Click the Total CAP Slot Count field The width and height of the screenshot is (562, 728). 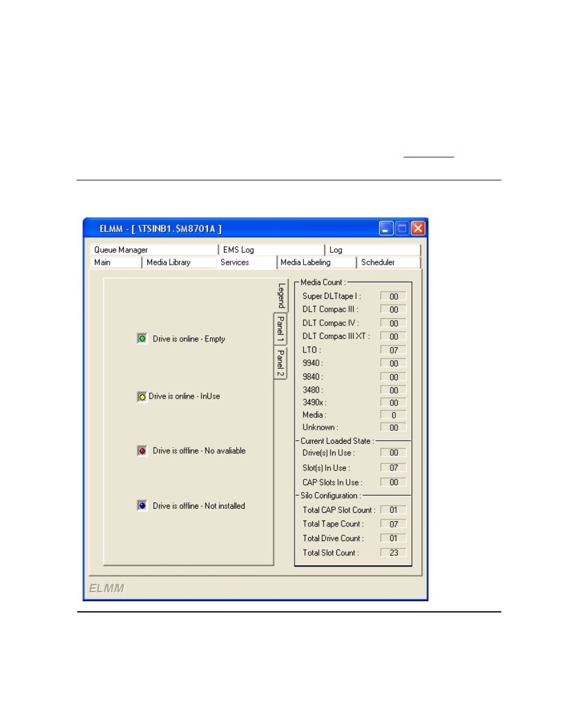pyautogui.click(x=394, y=510)
